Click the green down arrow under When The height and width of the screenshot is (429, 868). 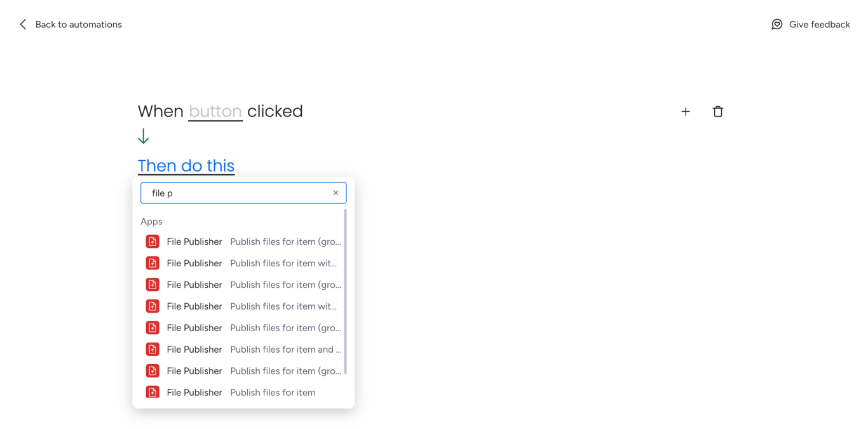click(144, 136)
